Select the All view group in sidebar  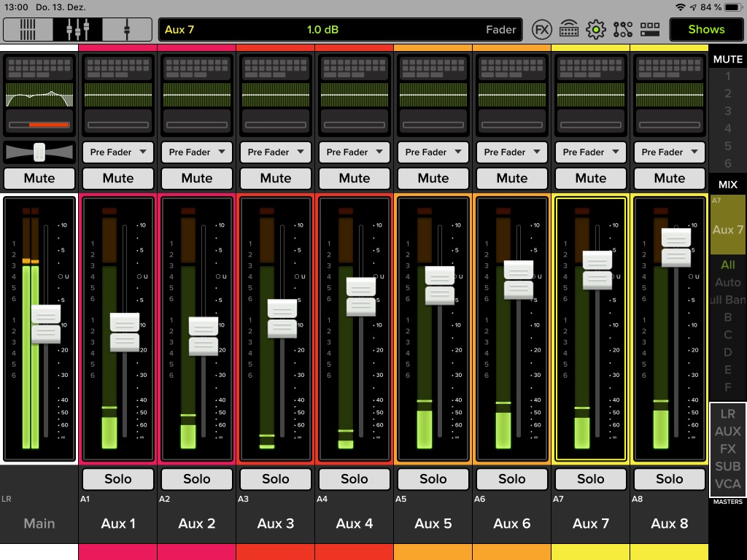[x=727, y=265]
